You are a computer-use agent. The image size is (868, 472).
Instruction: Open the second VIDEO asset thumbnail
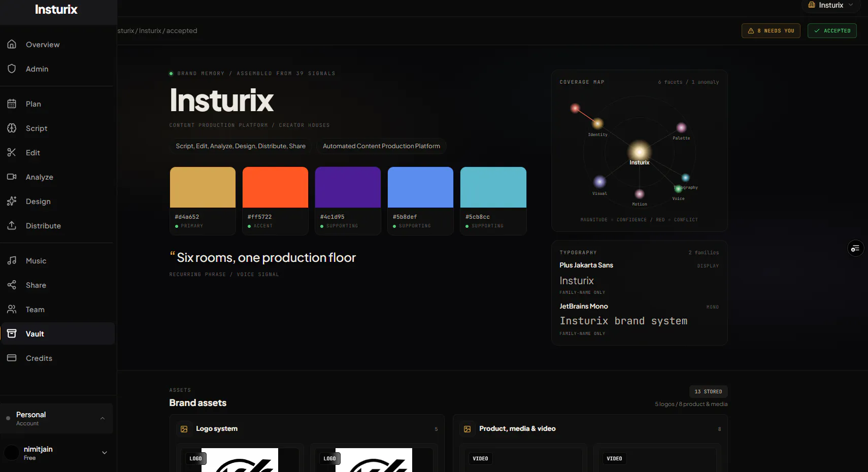pos(657,460)
